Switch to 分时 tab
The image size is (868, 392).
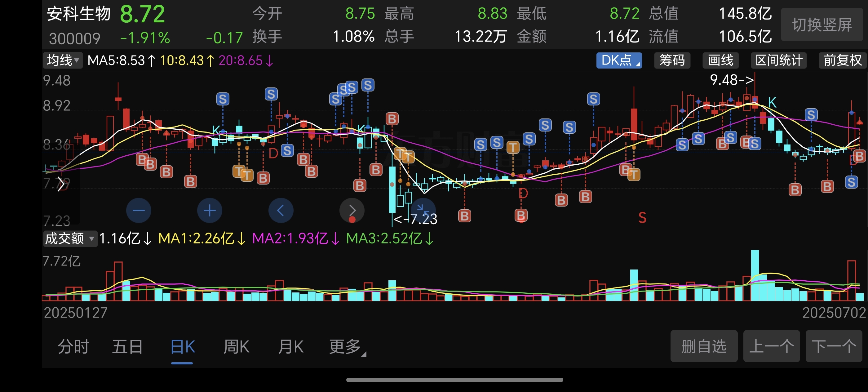(73, 346)
